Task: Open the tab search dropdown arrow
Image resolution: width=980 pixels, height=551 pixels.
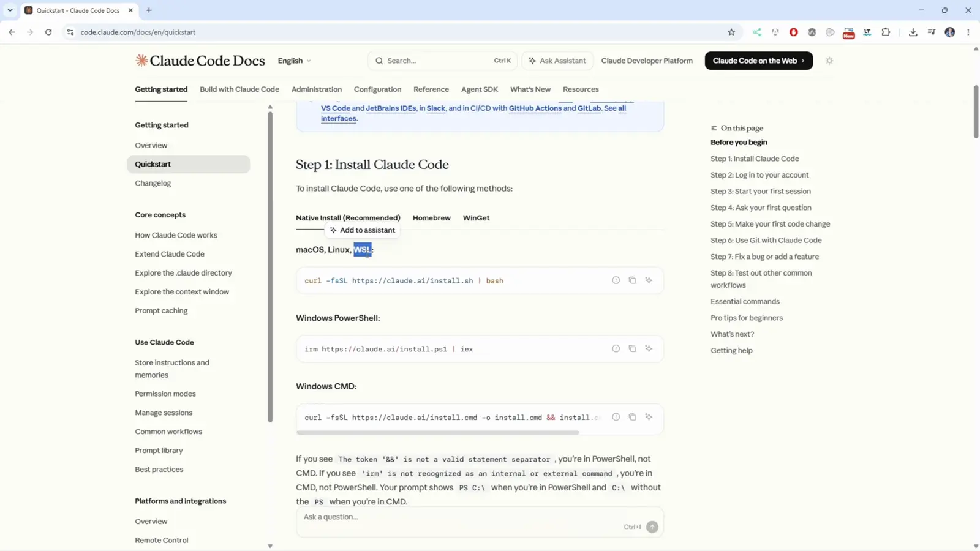Action: point(10,10)
